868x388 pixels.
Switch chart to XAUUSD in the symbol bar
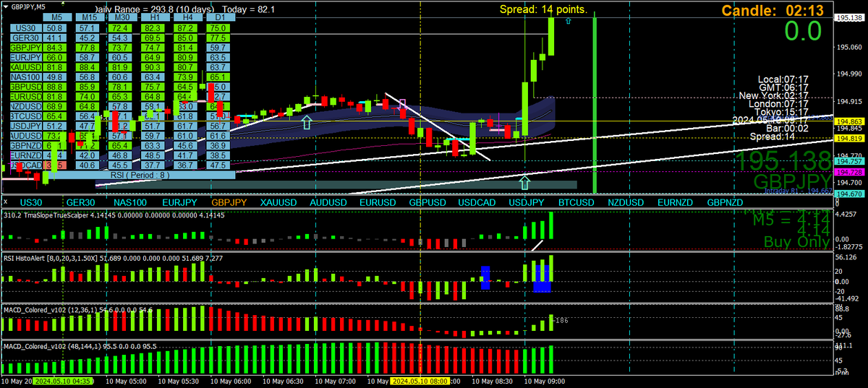pyautogui.click(x=278, y=203)
